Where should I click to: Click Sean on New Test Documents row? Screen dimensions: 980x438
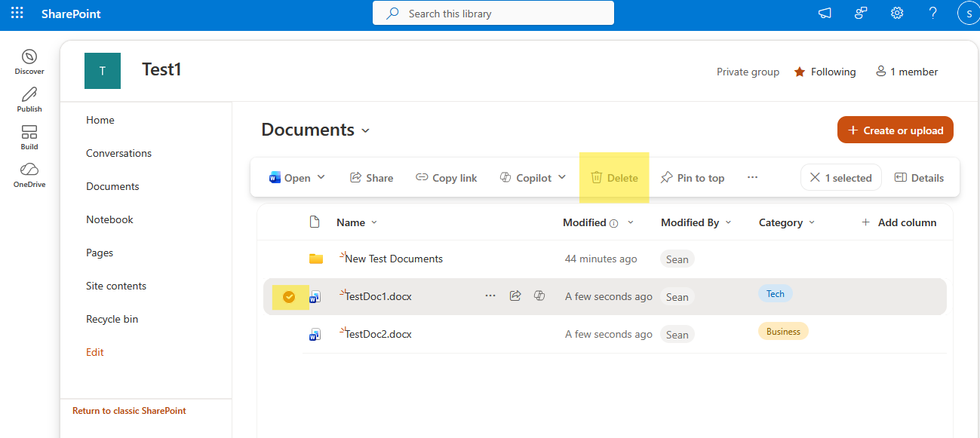click(677, 259)
